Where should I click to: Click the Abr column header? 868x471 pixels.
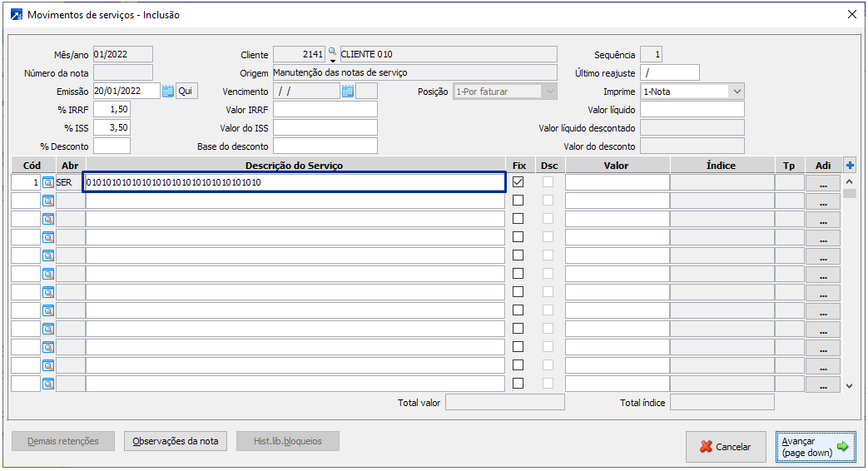point(70,165)
